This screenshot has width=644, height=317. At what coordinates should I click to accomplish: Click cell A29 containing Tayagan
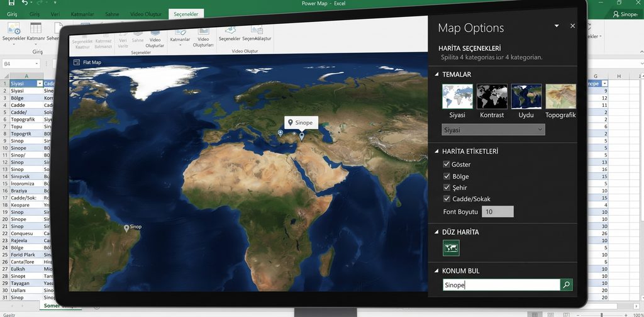coord(26,283)
